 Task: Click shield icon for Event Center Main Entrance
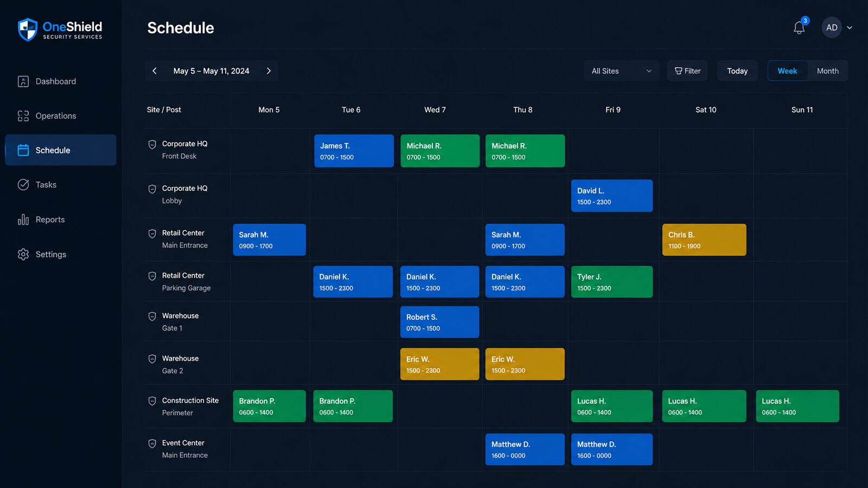152,444
